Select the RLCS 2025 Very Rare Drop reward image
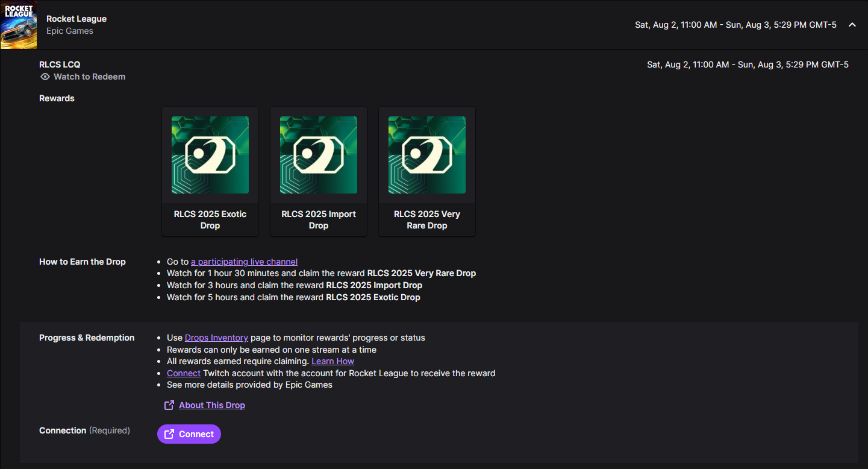The height and width of the screenshot is (469, 868). pyautogui.click(x=427, y=155)
